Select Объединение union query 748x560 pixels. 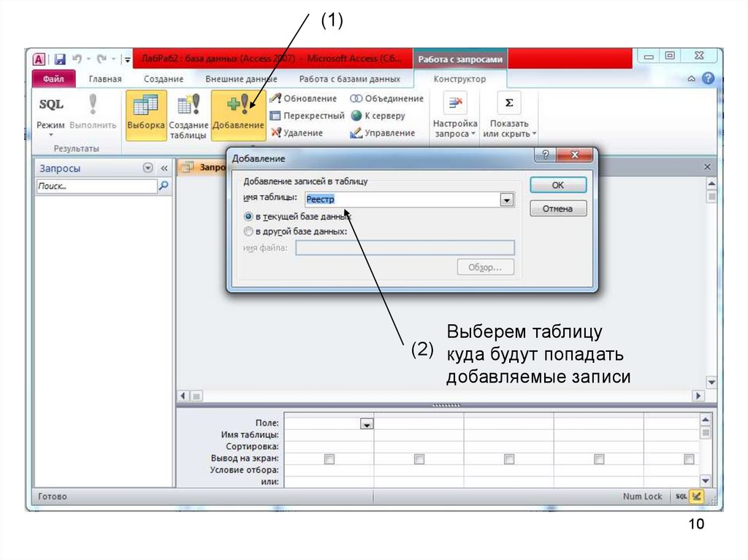tap(387, 99)
